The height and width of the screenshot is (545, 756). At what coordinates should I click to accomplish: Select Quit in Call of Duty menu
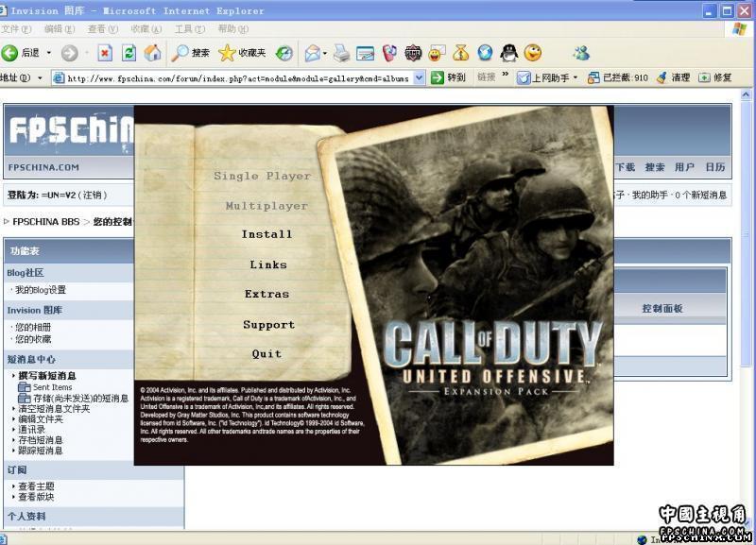pos(266,353)
